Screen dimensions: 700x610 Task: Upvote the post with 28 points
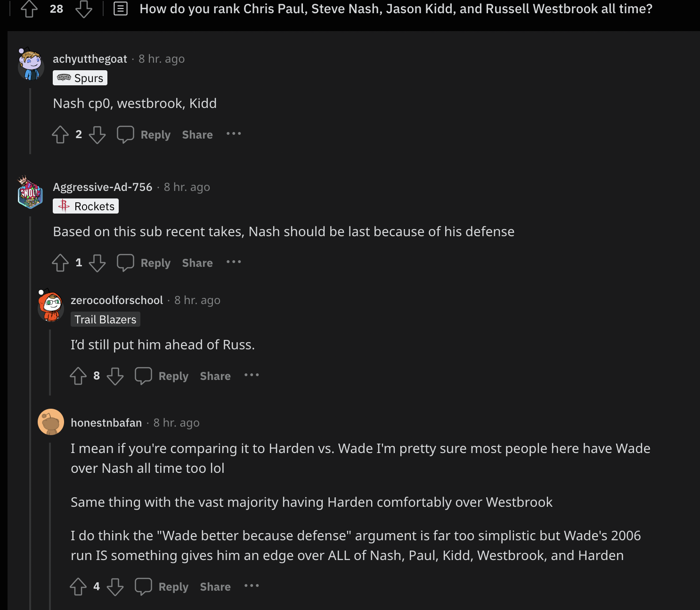[x=29, y=9]
